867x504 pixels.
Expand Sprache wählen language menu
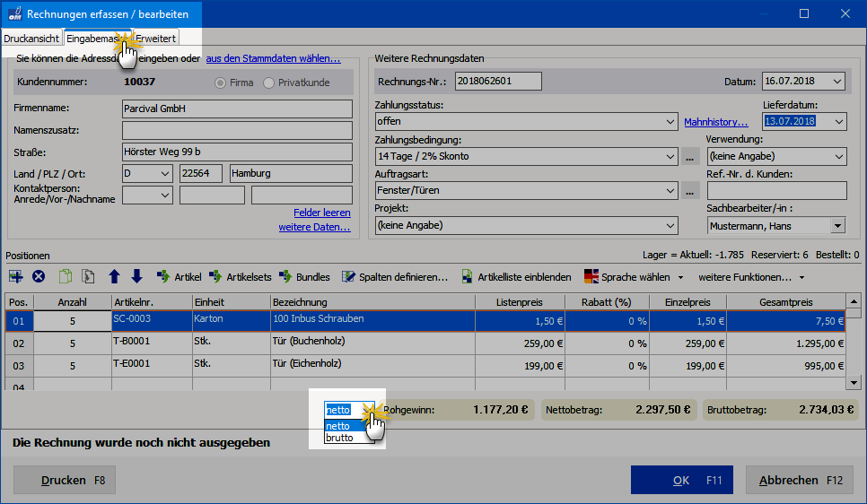635,277
